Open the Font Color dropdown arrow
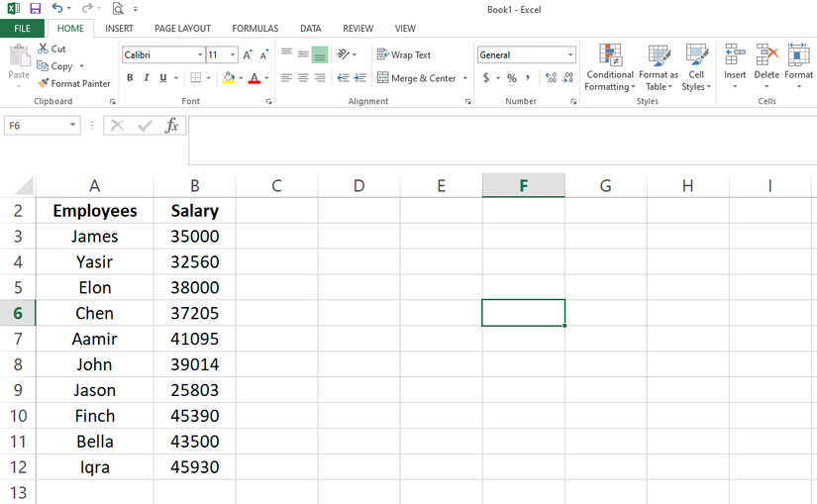This screenshot has height=504, width=817. 266,78
